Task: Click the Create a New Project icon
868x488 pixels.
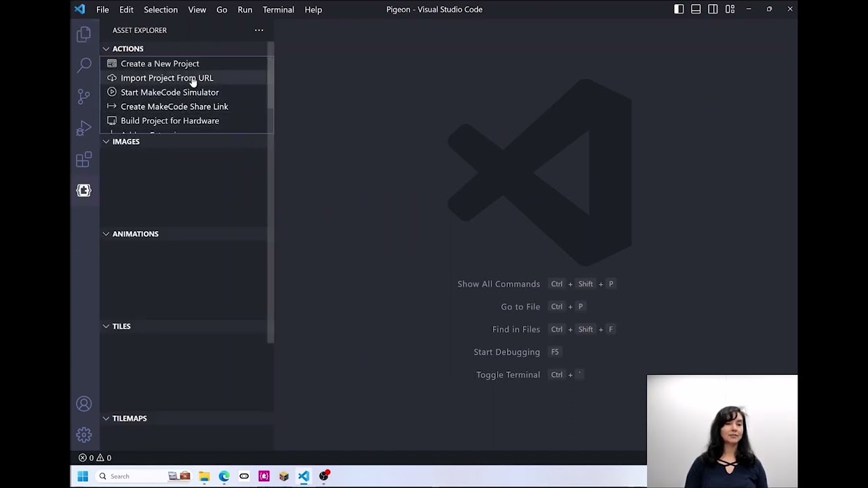Action: (112, 64)
